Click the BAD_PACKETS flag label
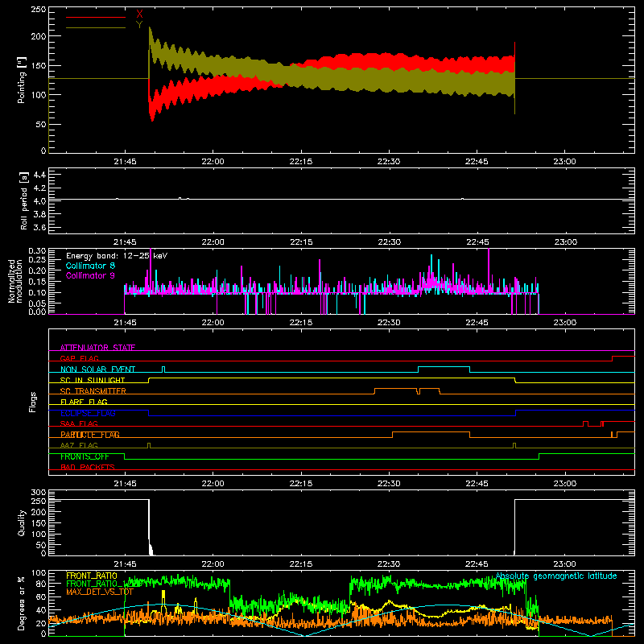The height and width of the screenshot is (644, 644). [88, 467]
